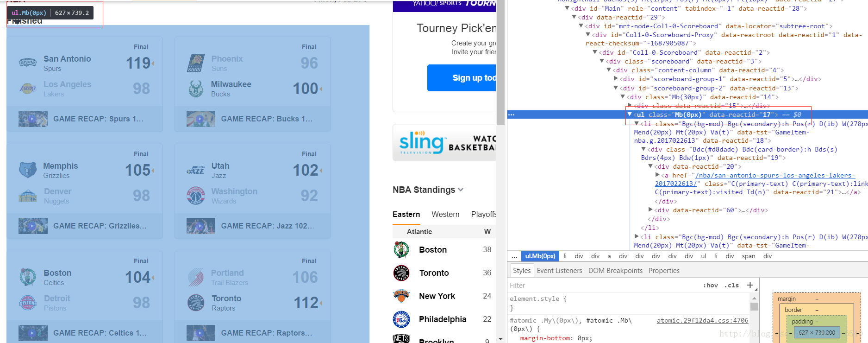Switch to the Eastern conference tab
The image size is (868, 343).
click(x=406, y=214)
